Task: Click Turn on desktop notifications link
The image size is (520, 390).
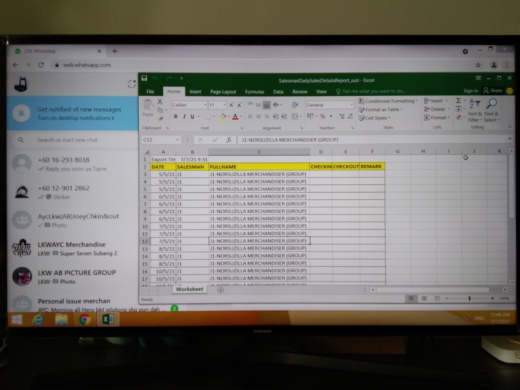Action: (76, 118)
